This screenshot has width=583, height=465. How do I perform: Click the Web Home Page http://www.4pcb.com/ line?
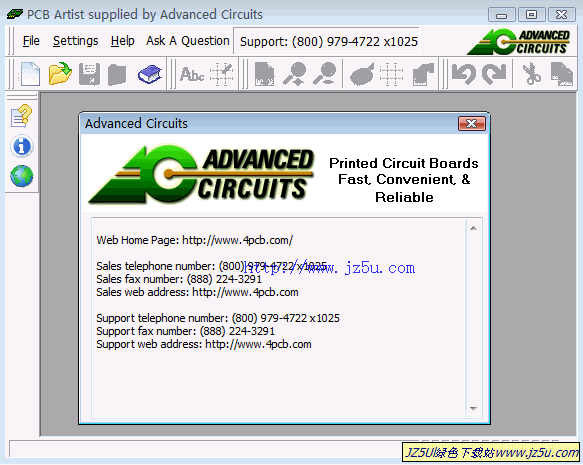click(x=194, y=240)
